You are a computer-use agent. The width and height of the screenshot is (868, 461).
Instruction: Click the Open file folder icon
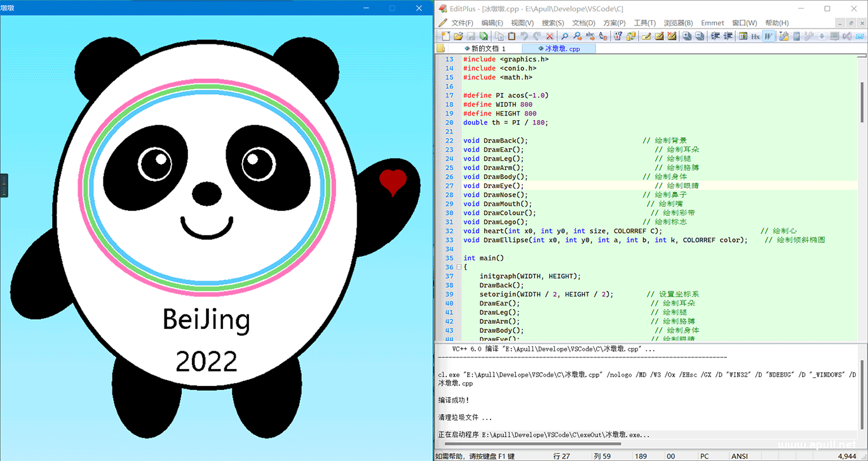pyautogui.click(x=458, y=36)
